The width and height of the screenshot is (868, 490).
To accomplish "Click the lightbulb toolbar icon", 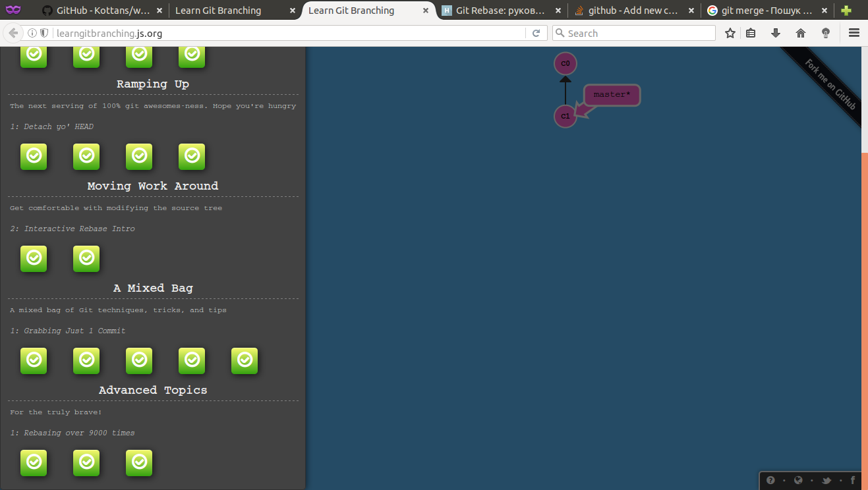I will pos(826,33).
